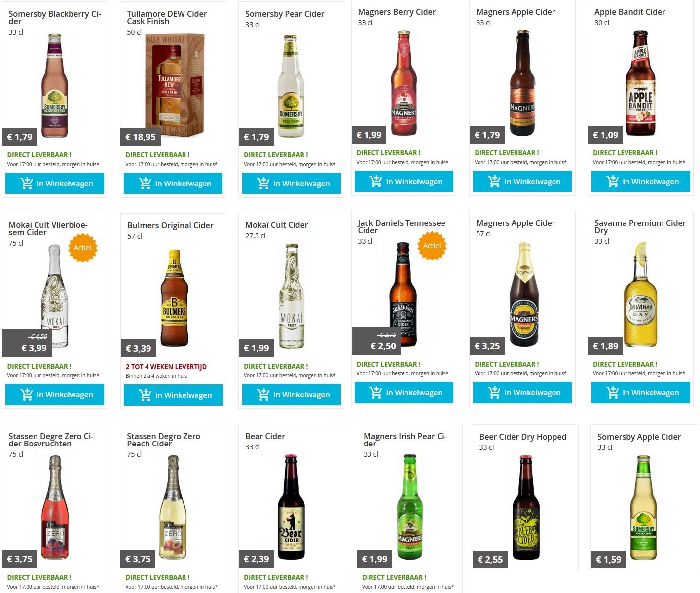Add Mokaï Cult Cider to Winkelwagen
This screenshot has height=593, width=700.
[x=292, y=395]
